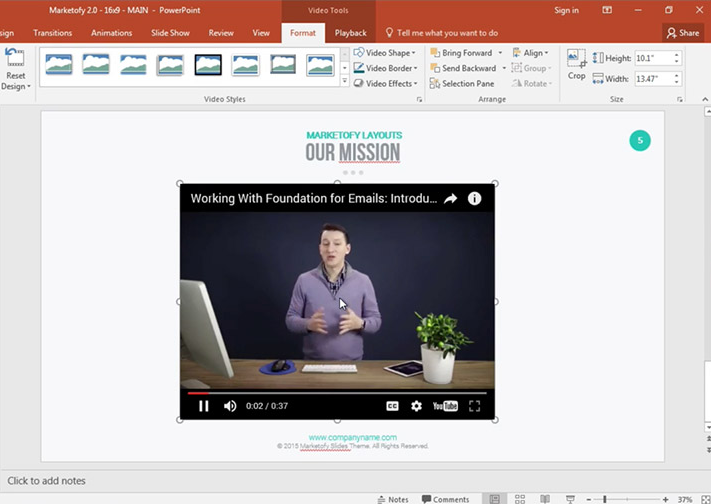Click the Crop tool icon
Screen dimensions: 711x504
click(x=577, y=61)
